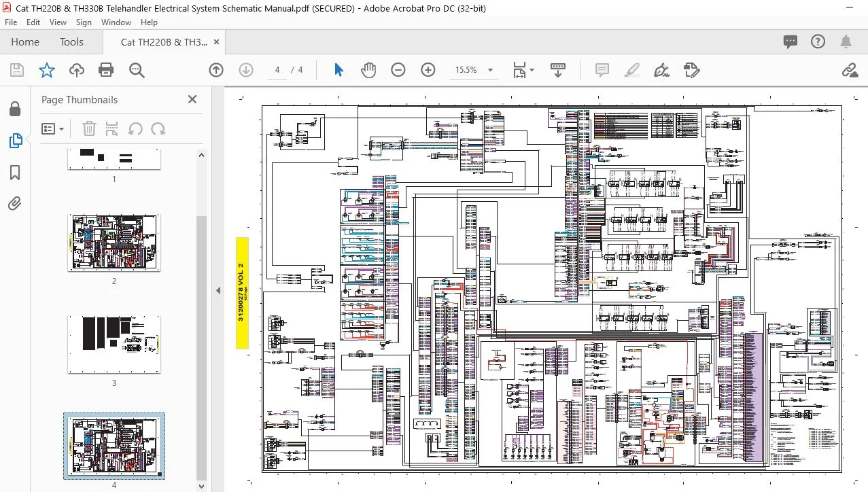Open thumbnails options dropdown menu

(x=53, y=128)
